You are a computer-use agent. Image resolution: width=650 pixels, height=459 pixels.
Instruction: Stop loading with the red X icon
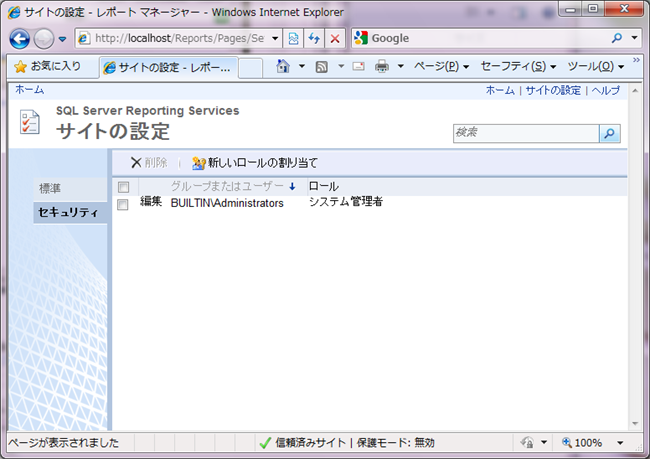tap(335, 39)
